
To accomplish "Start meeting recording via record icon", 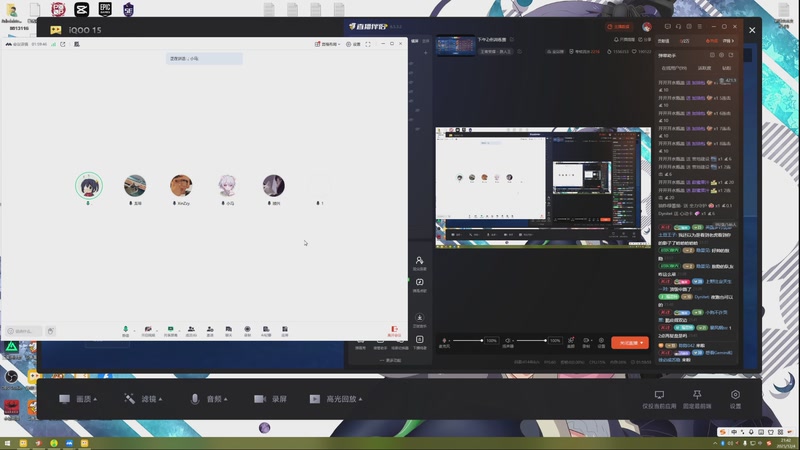I will (x=247, y=331).
